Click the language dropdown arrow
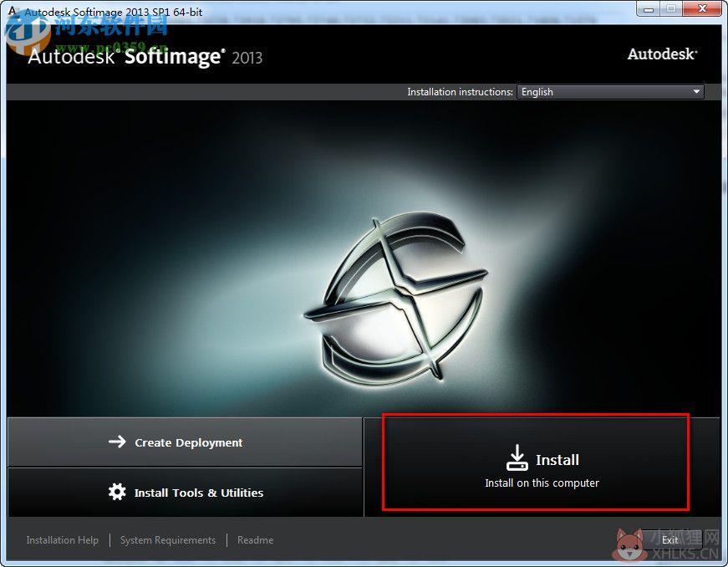Screen dimensions: 728x567 696,92
